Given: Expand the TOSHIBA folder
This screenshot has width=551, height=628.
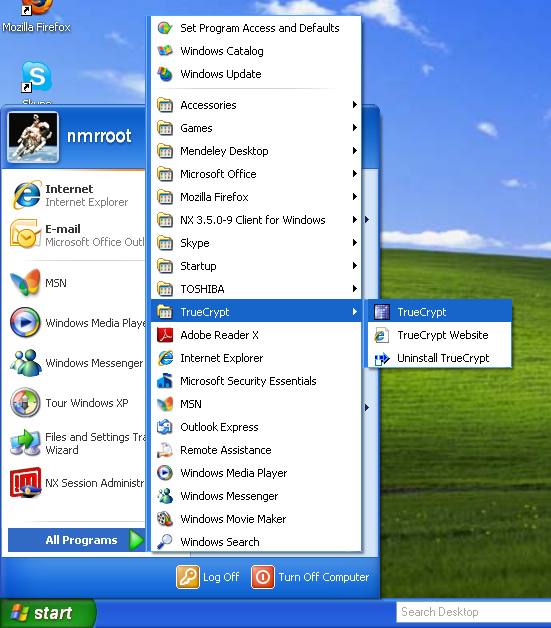Looking at the screenshot, I should click(256, 289).
